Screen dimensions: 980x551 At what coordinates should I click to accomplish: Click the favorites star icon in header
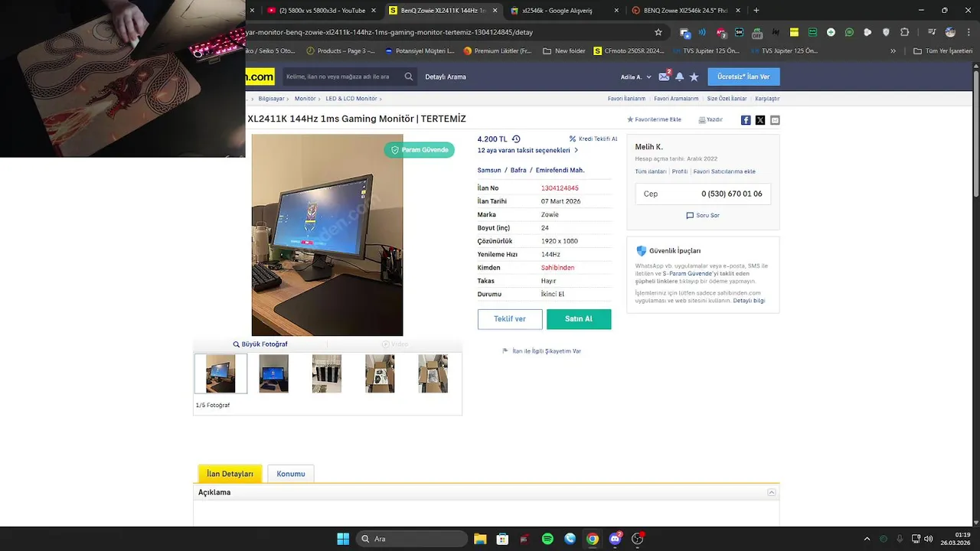click(x=694, y=77)
